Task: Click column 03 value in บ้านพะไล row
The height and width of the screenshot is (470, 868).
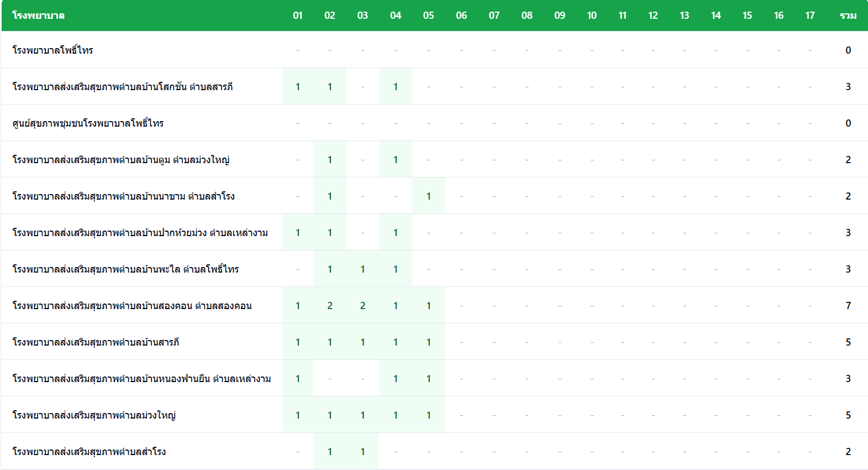Action: [362, 269]
